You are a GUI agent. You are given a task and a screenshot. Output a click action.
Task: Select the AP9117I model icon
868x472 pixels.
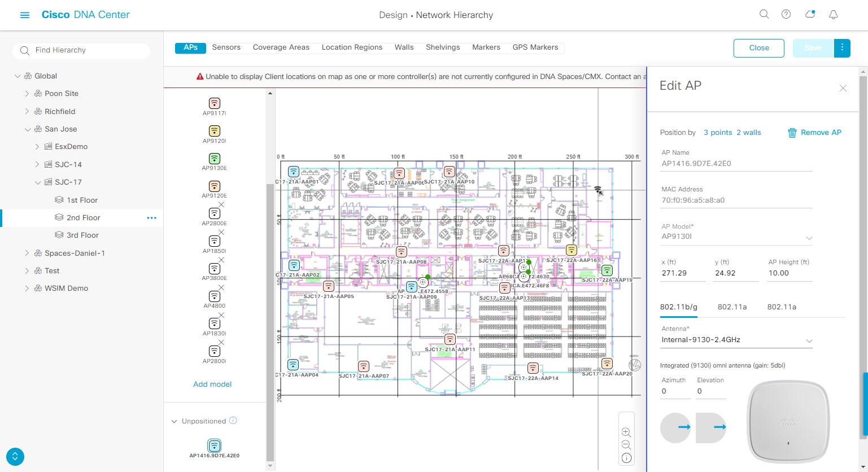pyautogui.click(x=214, y=103)
